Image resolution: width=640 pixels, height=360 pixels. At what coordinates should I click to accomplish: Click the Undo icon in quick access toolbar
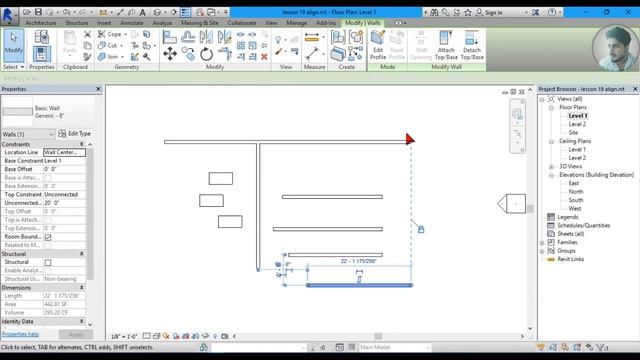pos(66,12)
